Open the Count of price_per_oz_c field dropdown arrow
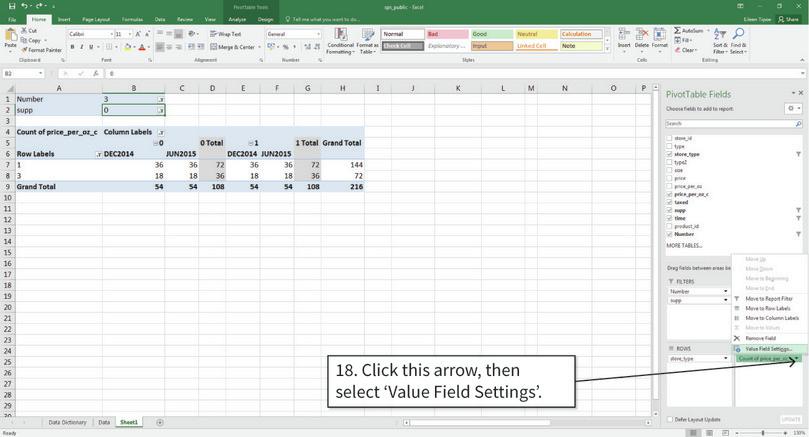809x437 pixels. click(x=797, y=358)
